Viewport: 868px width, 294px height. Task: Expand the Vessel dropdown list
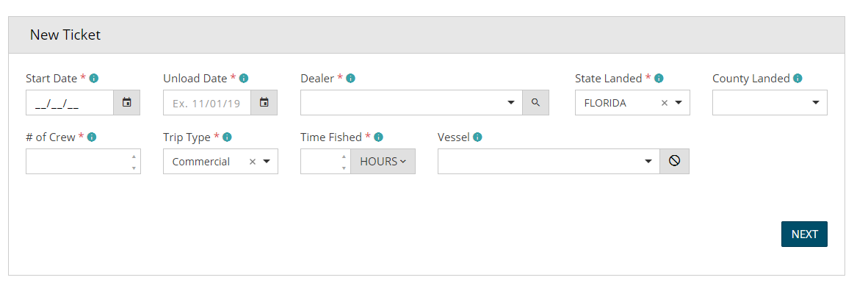pyautogui.click(x=648, y=162)
